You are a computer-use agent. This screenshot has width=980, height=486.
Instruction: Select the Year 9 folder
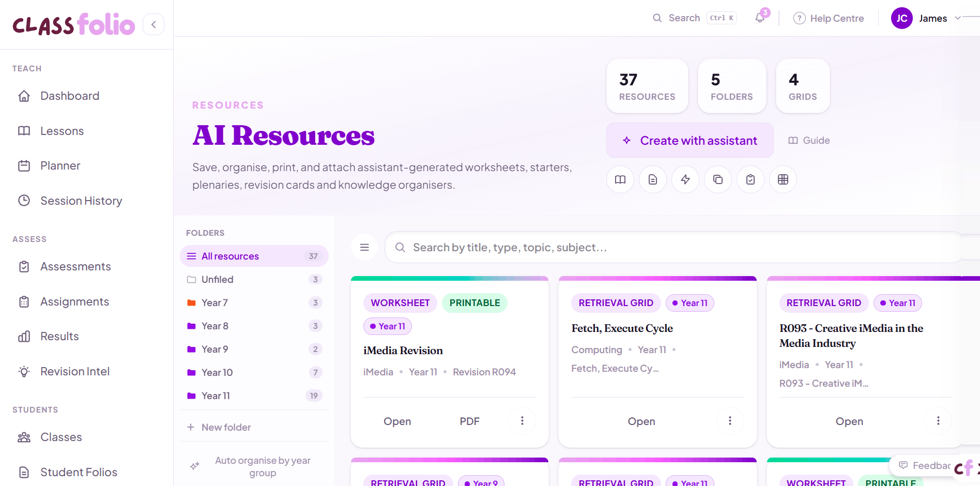(254, 349)
